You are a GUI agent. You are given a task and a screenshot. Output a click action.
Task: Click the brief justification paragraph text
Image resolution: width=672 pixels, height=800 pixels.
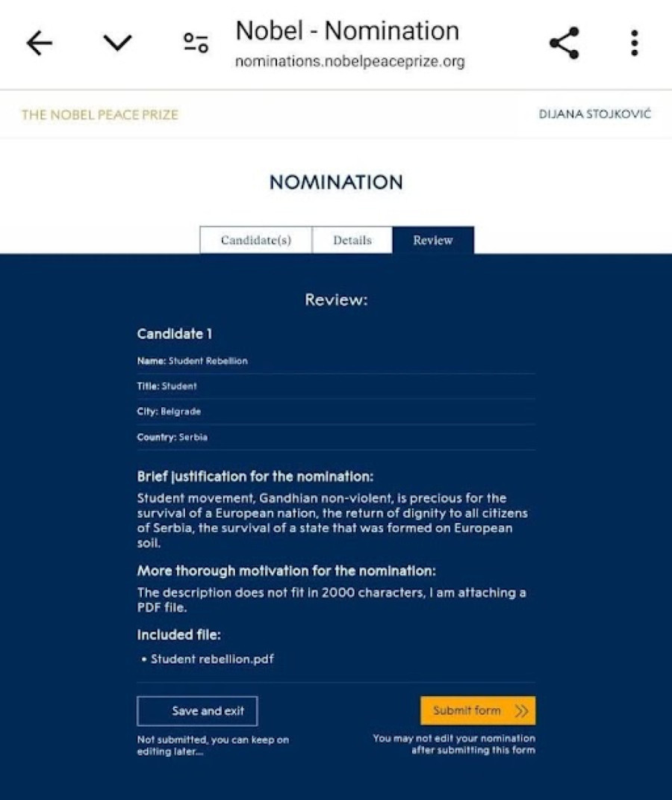click(x=332, y=521)
